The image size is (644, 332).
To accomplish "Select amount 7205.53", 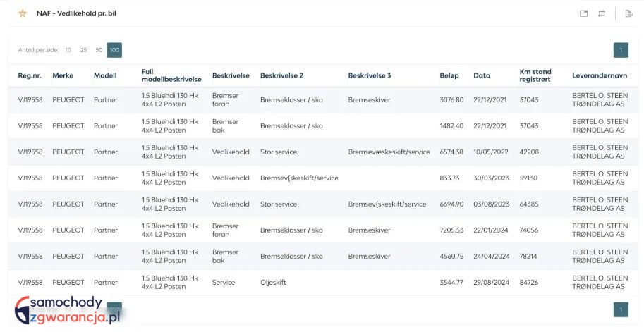I will click(451, 230).
